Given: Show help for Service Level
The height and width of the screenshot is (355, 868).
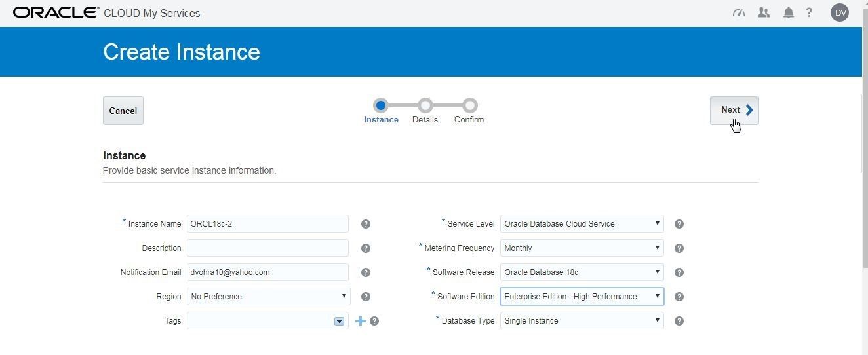Looking at the screenshot, I should coord(679,224).
